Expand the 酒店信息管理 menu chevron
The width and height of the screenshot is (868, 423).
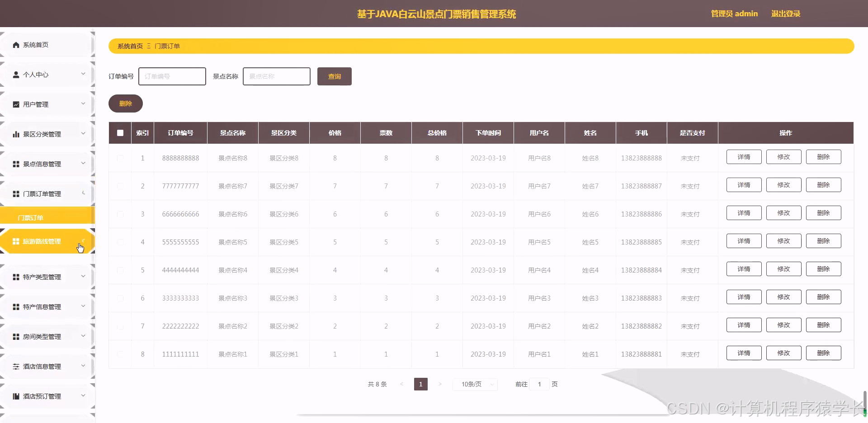83,366
